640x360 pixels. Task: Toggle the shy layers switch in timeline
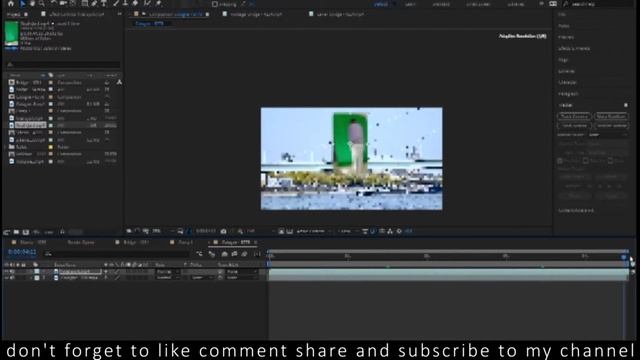point(224,254)
